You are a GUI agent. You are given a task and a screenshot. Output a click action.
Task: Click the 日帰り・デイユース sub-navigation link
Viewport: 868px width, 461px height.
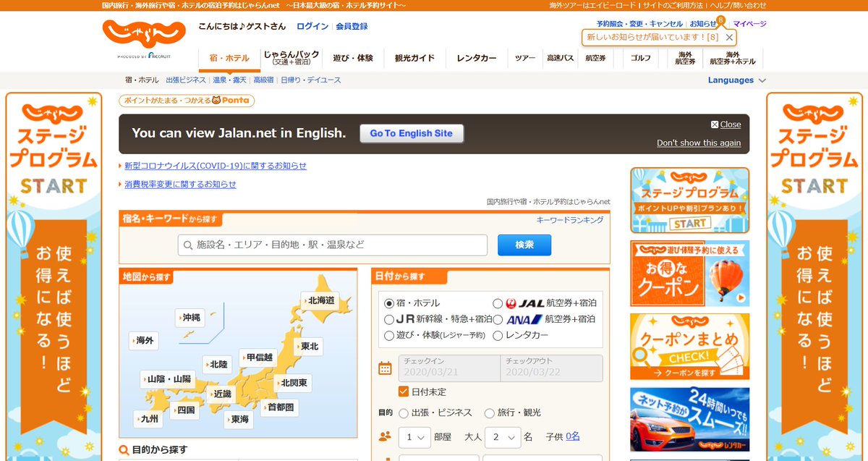(311, 80)
